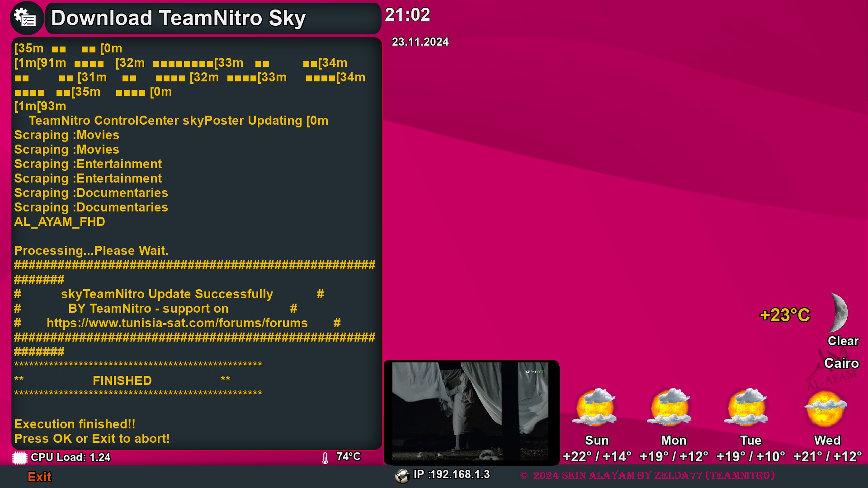
Task: Click the Tue forecast day label
Action: (750, 441)
